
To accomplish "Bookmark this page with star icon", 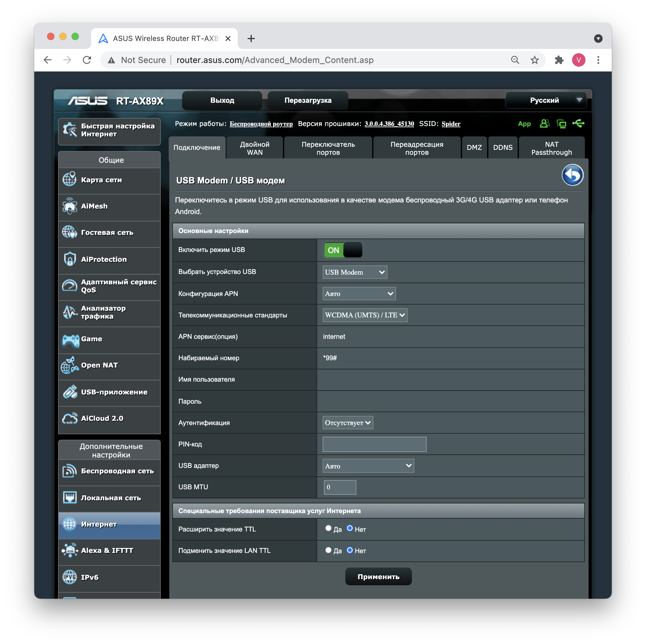I will pos(535,60).
